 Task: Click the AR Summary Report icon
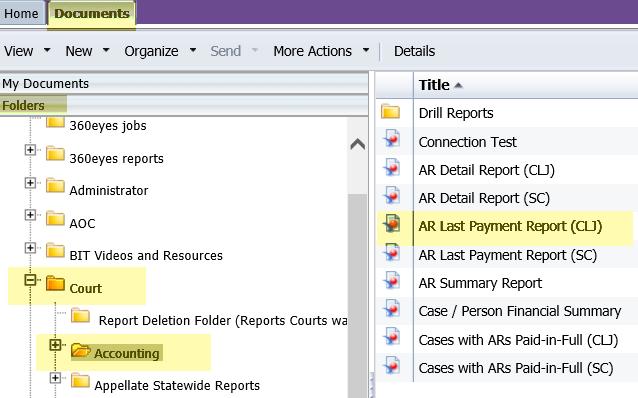click(391, 280)
